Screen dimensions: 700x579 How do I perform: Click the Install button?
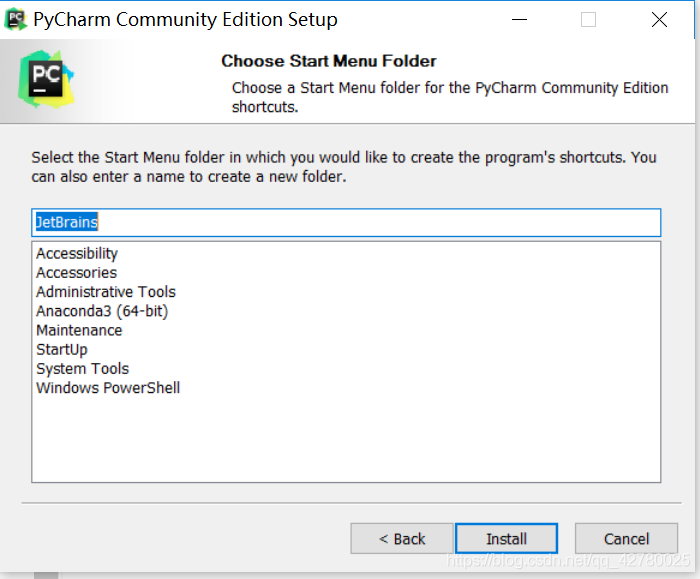506,538
